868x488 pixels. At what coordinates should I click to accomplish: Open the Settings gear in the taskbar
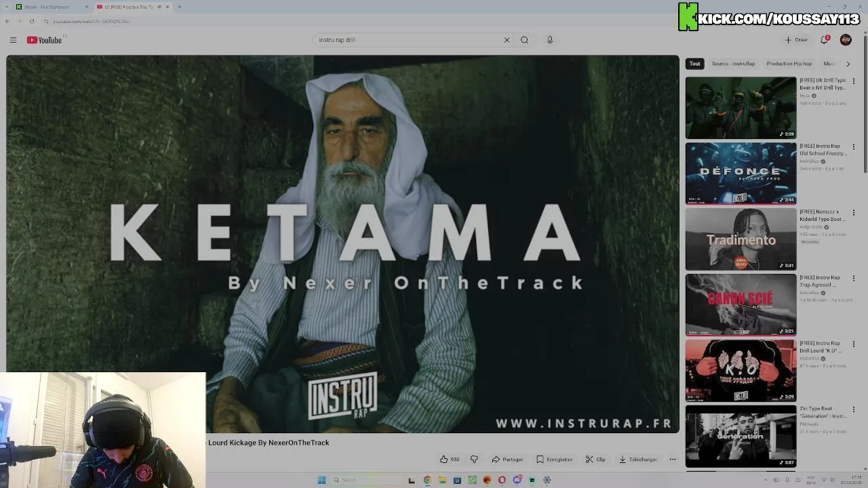[x=547, y=480]
